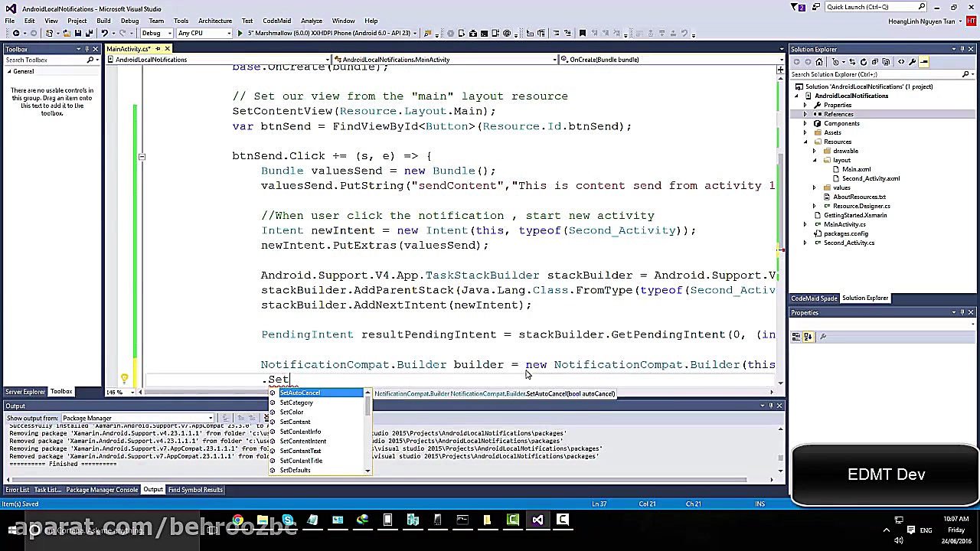The image size is (980, 551).
Task: Collapse the Resources folder node
Action: tap(805, 142)
